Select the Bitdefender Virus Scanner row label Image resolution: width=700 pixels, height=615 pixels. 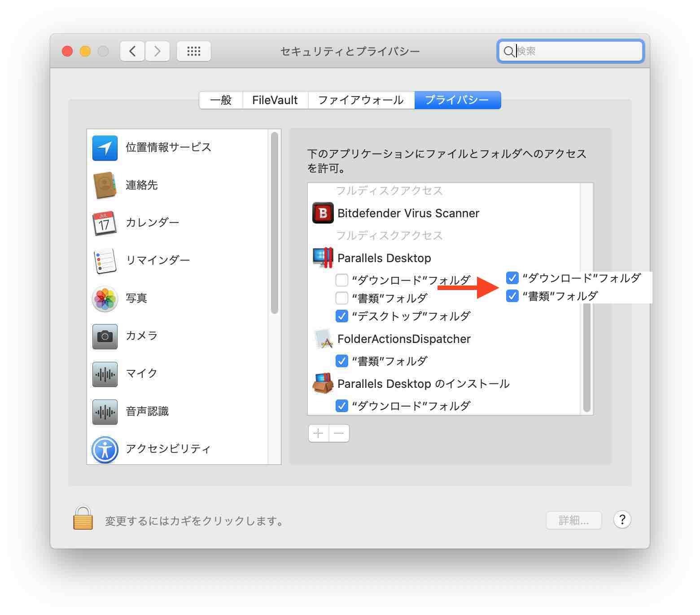coord(408,213)
